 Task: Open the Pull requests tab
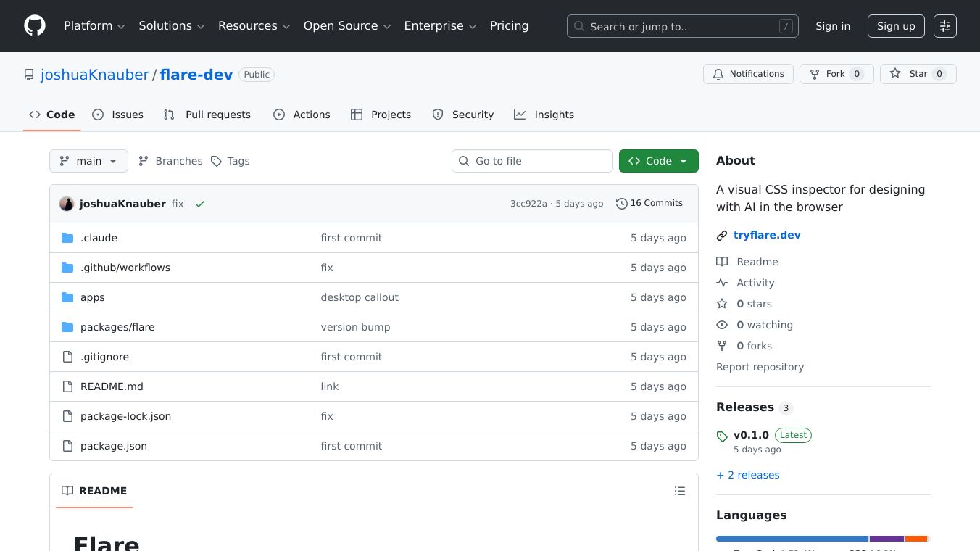click(x=207, y=115)
